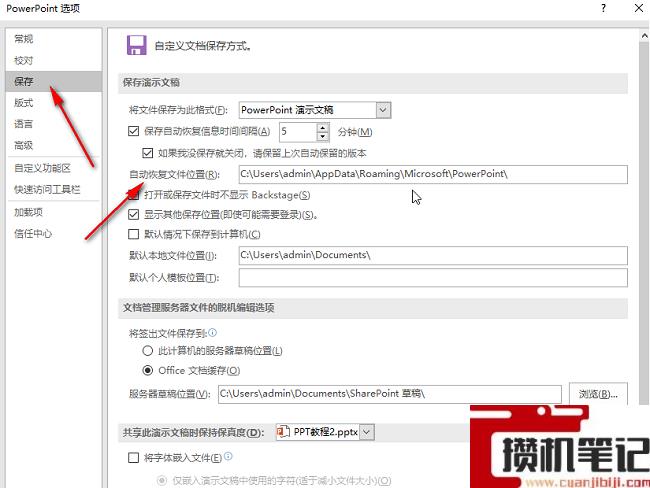Viewport: 650px width, 488px height.
Task: Open the PPT教程2.pptx presentation dropdown
Action: point(366,432)
